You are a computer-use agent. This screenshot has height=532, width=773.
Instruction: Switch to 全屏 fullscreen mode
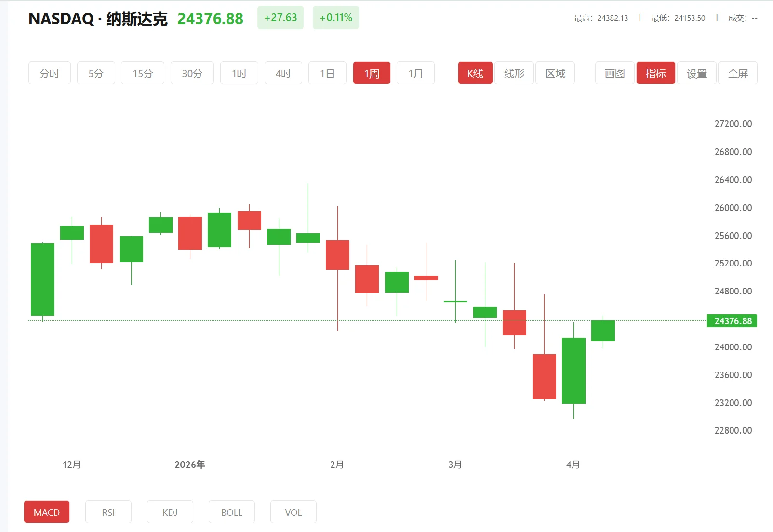pyautogui.click(x=738, y=73)
